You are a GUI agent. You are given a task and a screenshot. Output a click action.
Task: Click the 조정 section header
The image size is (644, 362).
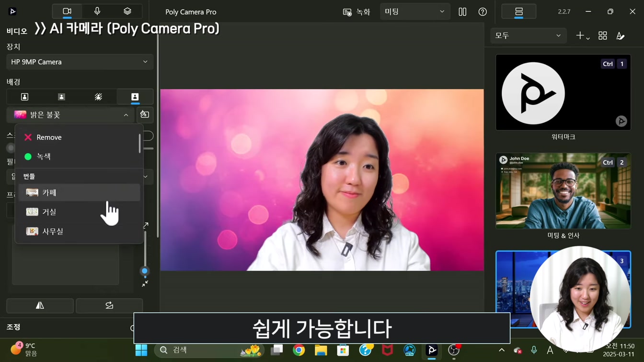tap(13, 327)
